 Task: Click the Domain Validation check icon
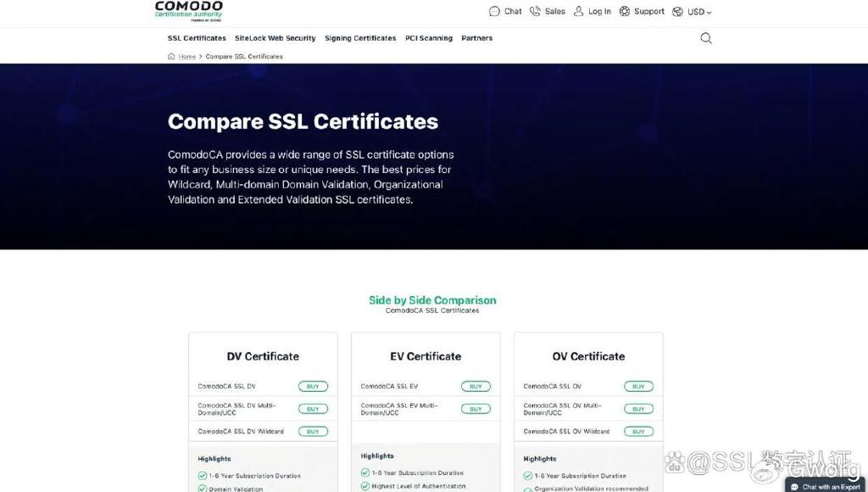[202, 489]
